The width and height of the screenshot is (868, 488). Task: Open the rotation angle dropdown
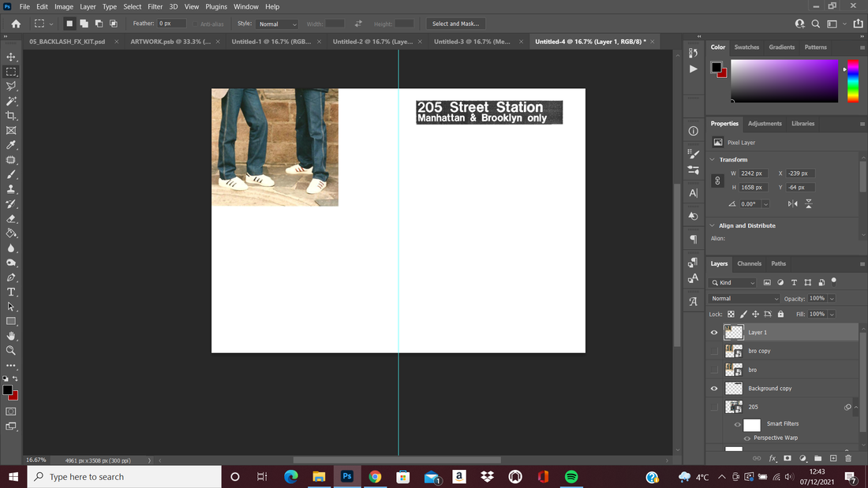coord(765,204)
